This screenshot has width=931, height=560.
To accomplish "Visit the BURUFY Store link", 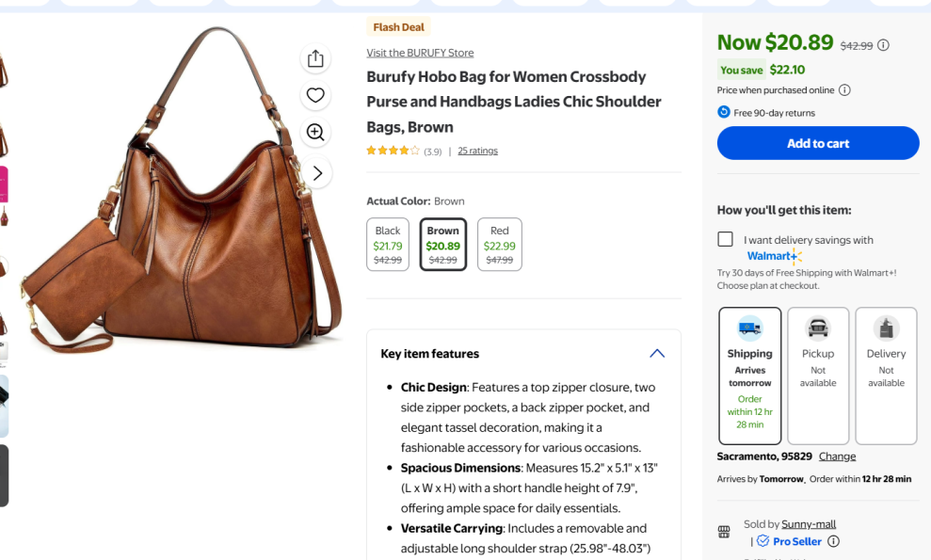I will [420, 53].
